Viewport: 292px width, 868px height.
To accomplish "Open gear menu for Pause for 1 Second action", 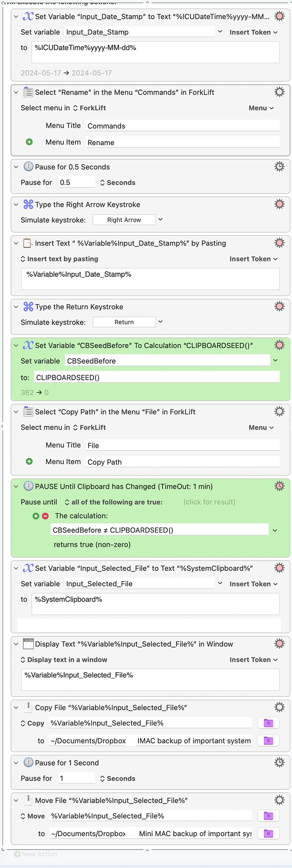I will click(279, 763).
